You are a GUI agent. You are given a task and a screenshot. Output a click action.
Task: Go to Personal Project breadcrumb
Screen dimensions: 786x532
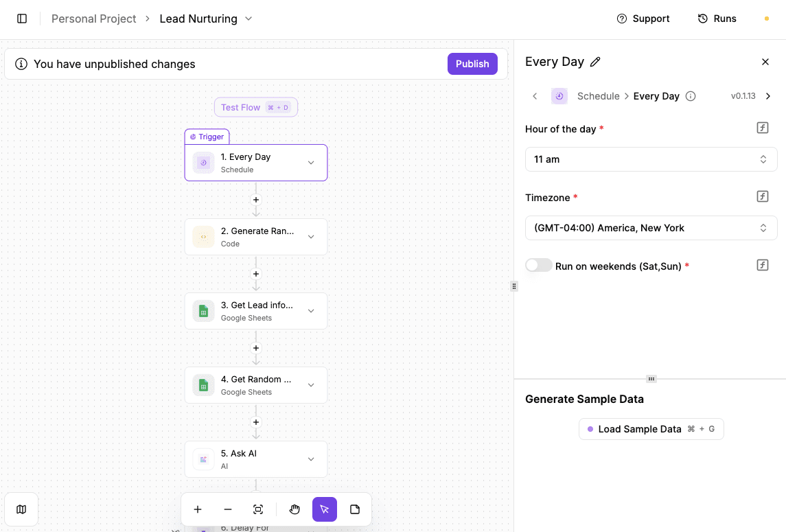(x=93, y=19)
